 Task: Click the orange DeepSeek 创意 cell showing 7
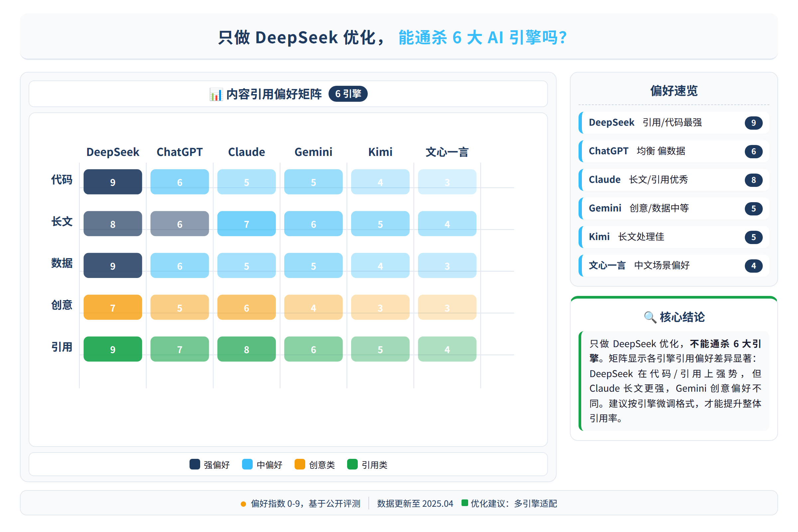point(113,307)
